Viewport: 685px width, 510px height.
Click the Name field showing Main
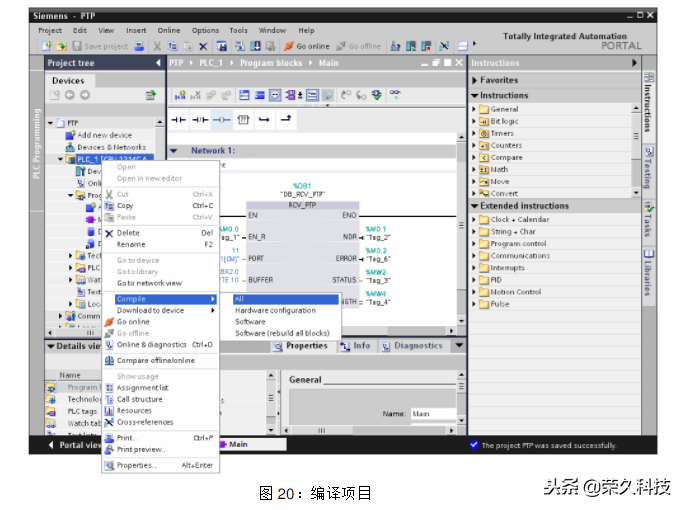coord(433,413)
